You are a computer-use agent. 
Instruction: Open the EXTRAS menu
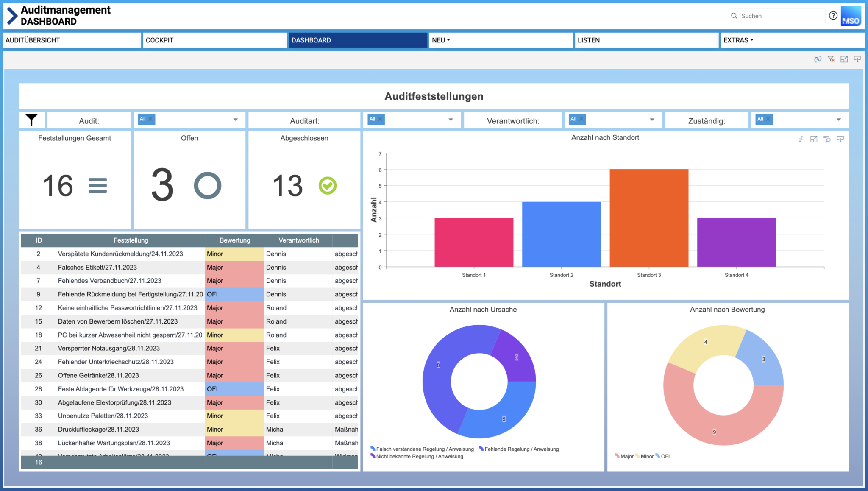tap(738, 40)
